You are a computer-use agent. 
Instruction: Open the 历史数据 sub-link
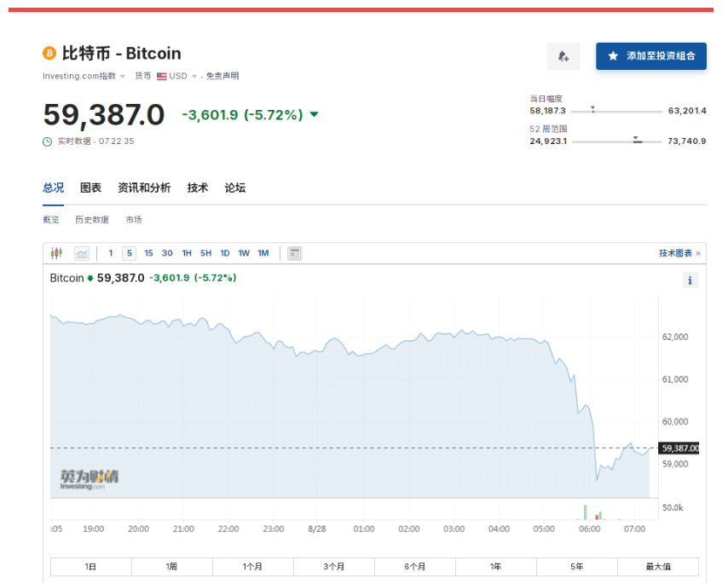(x=92, y=220)
